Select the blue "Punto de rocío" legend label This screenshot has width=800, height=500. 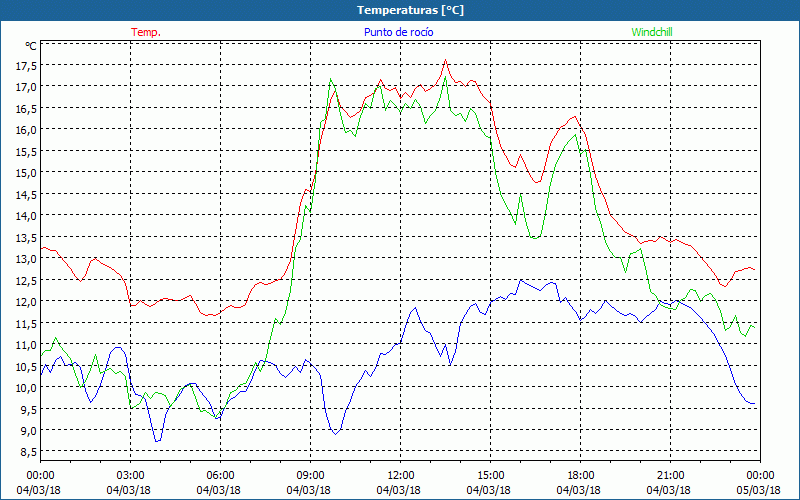coord(398,32)
